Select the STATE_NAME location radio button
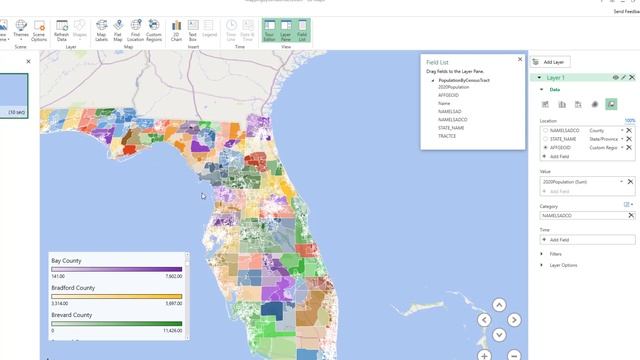640x360 pixels. coord(545,139)
